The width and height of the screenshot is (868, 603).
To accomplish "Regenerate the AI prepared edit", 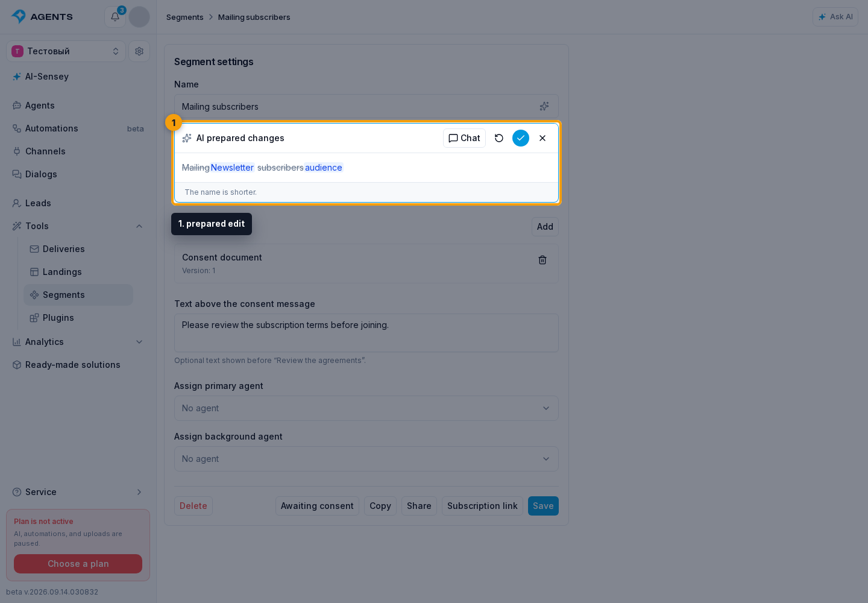I will tap(499, 138).
